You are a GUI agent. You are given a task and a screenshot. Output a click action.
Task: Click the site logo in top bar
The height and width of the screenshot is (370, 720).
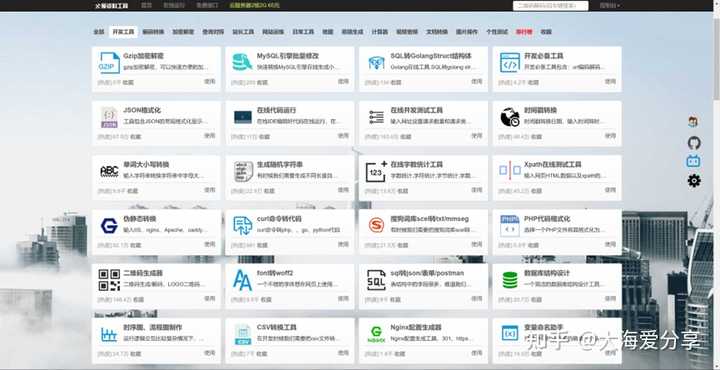click(x=111, y=6)
